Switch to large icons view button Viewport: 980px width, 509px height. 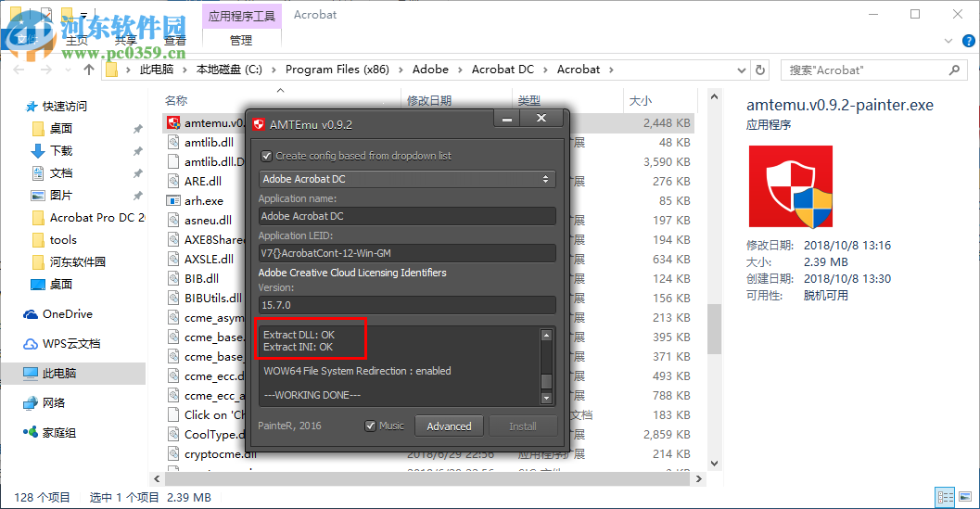tap(965, 497)
